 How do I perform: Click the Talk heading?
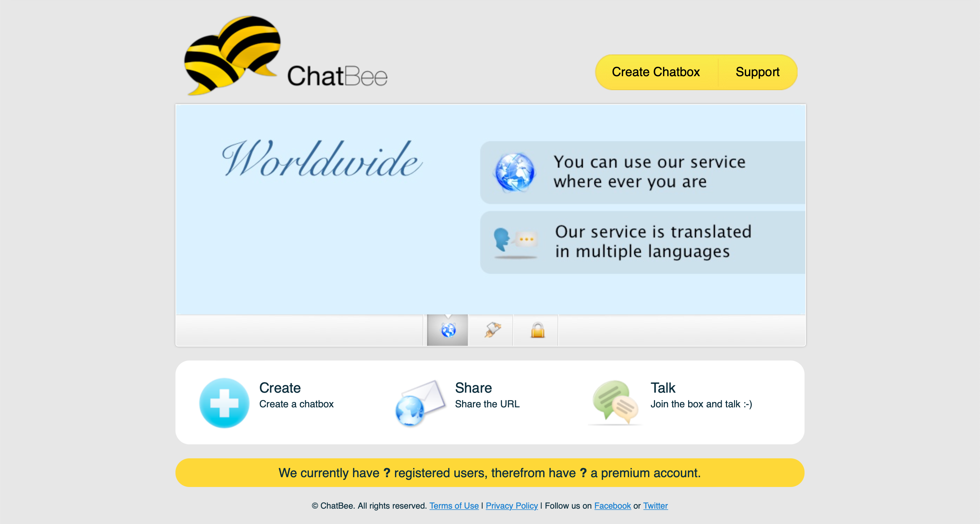pyautogui.click(x=663, y=388)
